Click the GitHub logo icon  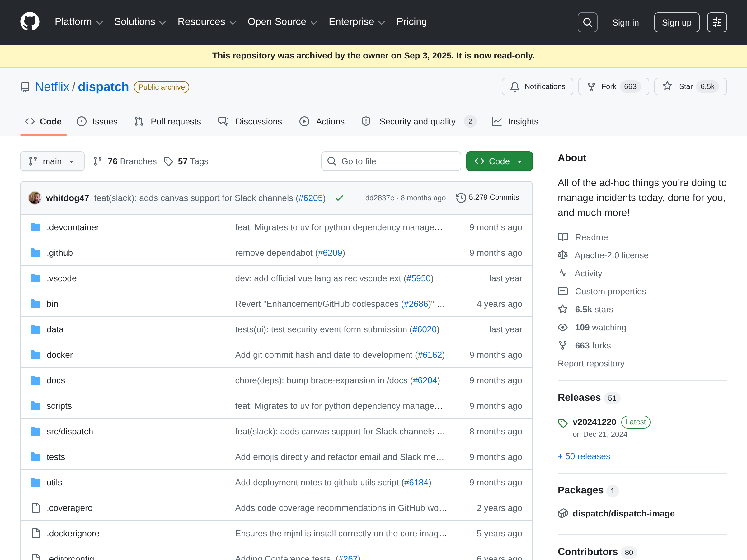pyautogui.click(x=30, y=22)
